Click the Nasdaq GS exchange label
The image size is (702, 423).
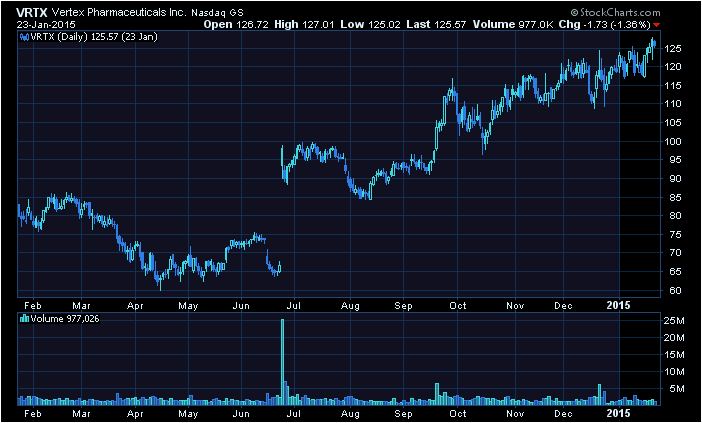(x=217, y=13)
